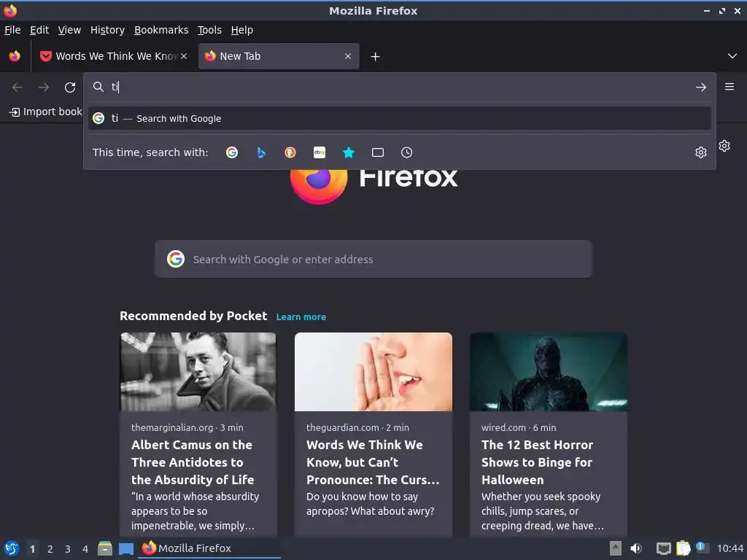Viewport: 747px width, 560px height.
Task: Open the Help menu
Action: (x=242, y=30)
